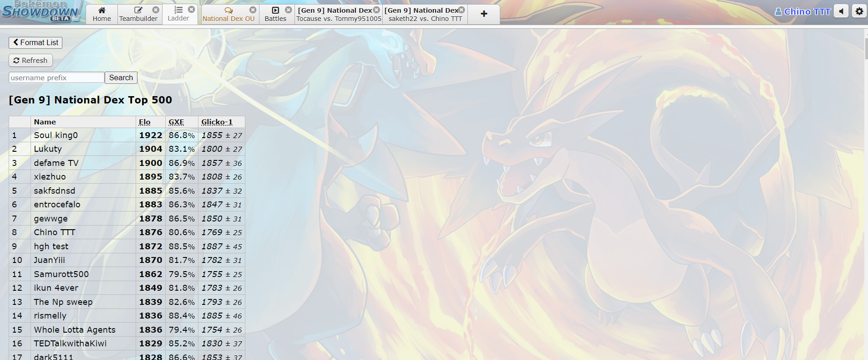Image resolution: width=868 pixels, height=360 pixels.
Task: Click Elo value 1922
Action: coord(151,135)
